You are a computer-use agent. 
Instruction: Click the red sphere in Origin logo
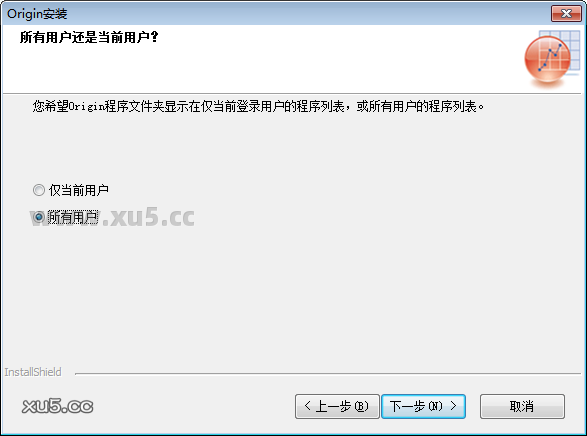547,60
